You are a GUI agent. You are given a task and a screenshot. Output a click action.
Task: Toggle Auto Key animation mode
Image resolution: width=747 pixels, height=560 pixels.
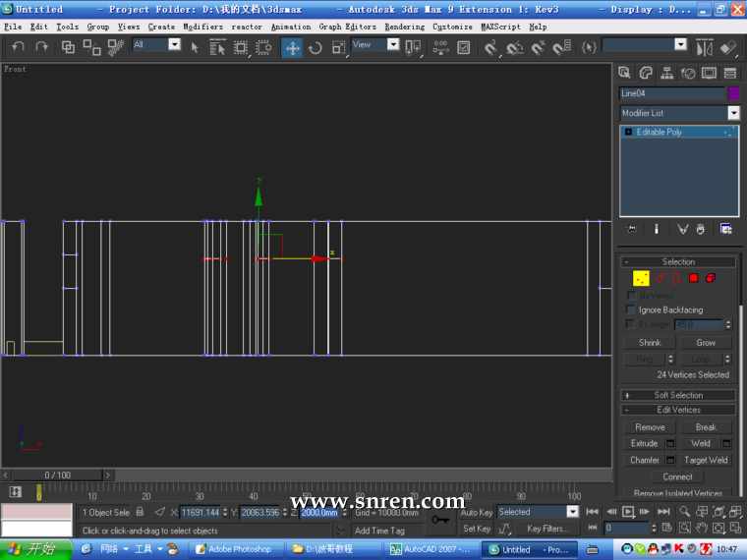click(x=477, y=513)
